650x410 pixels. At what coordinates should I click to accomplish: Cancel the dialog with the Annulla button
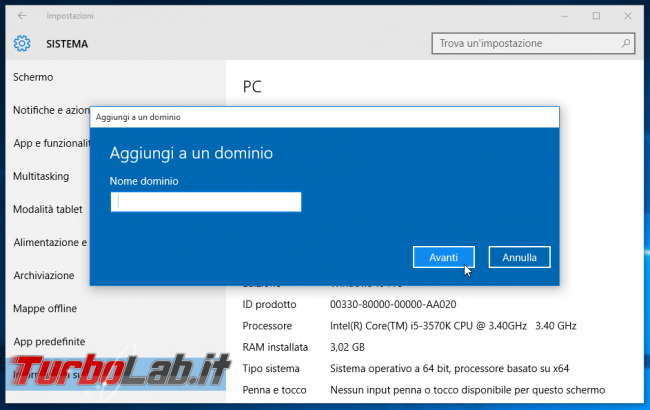tap(519, 257)
